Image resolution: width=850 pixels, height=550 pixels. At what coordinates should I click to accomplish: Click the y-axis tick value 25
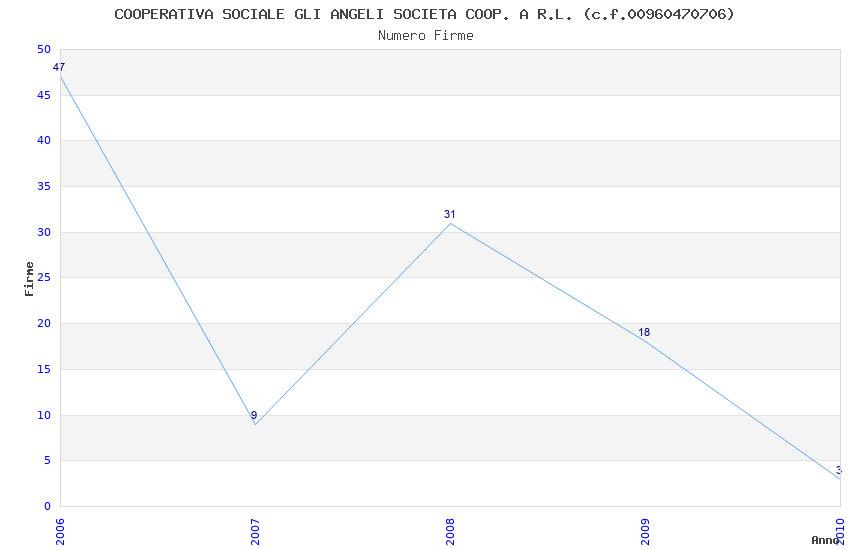tap(43, 278)
